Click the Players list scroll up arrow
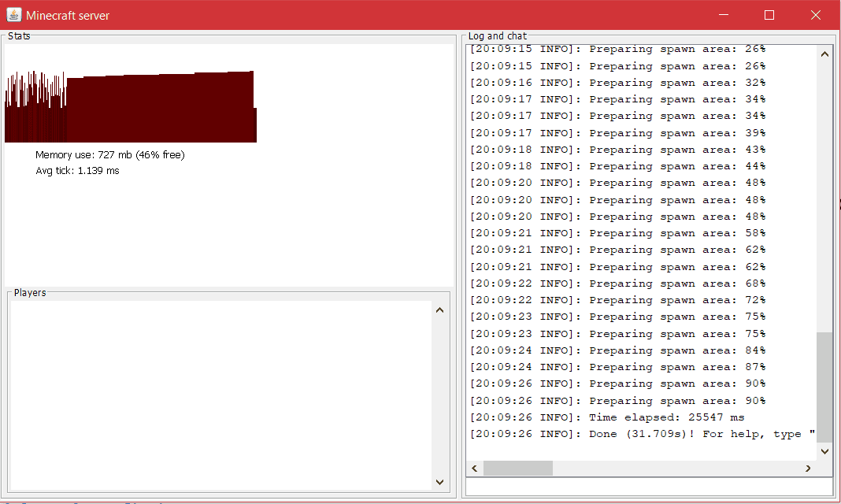The image size is (841, 504). tap(439, 309)
